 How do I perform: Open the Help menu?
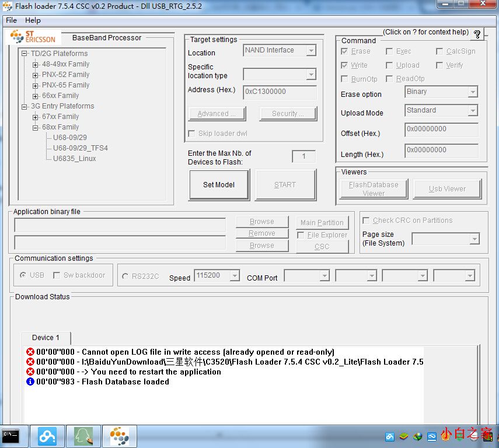(x=33, y=20)
